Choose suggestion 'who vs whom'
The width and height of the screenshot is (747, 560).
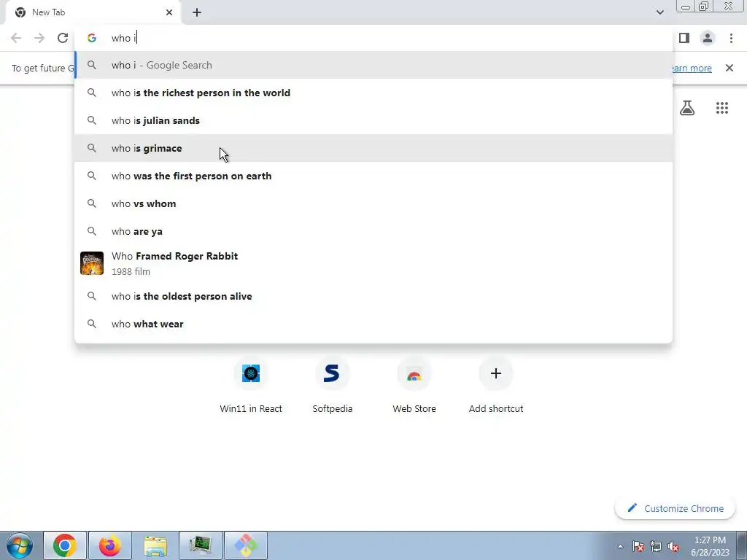tap(373, 203)
